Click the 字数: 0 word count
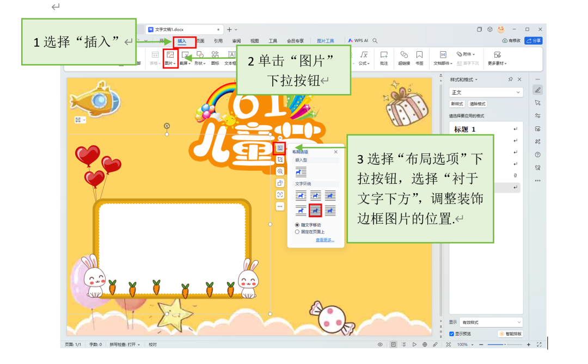This screenshot has height=364, width=588. coord(95,344)
